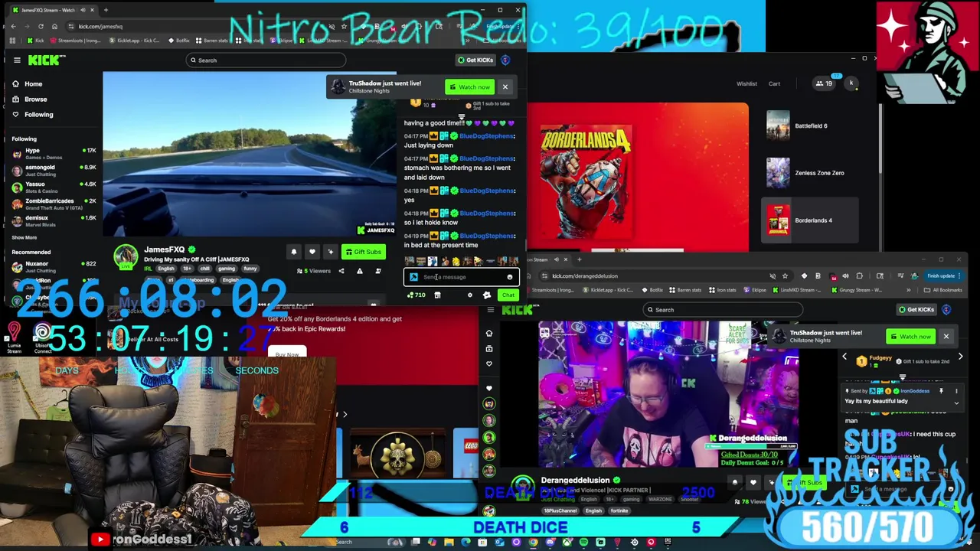The image size is (980, 551).
Task: Click the sparkle icon next to JamesFXQ Gift Subs
Action: point(330,252)
